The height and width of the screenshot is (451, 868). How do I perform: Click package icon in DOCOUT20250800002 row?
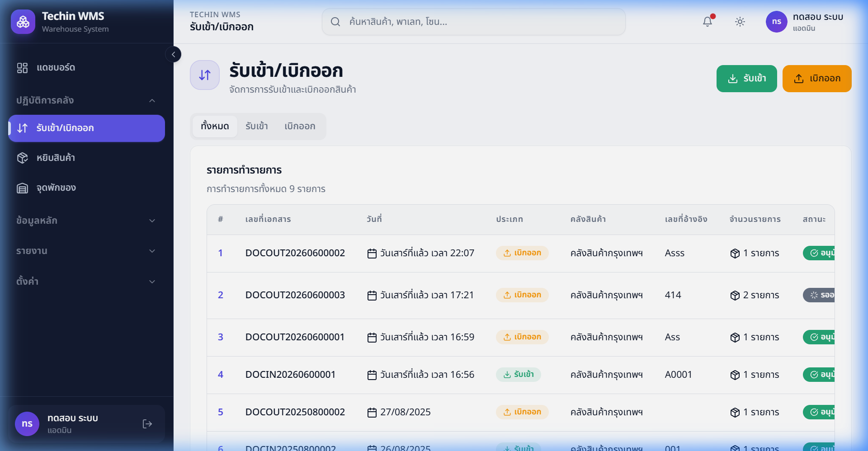[x=735, y=413]
